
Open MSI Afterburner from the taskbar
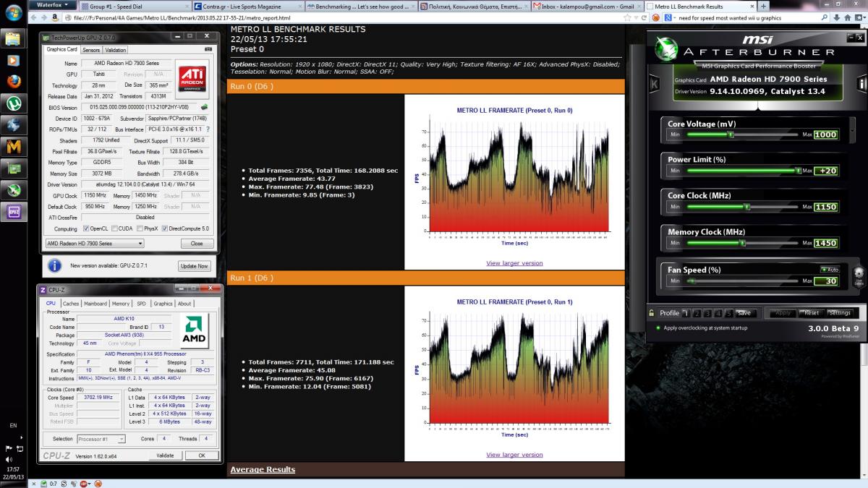13,190
